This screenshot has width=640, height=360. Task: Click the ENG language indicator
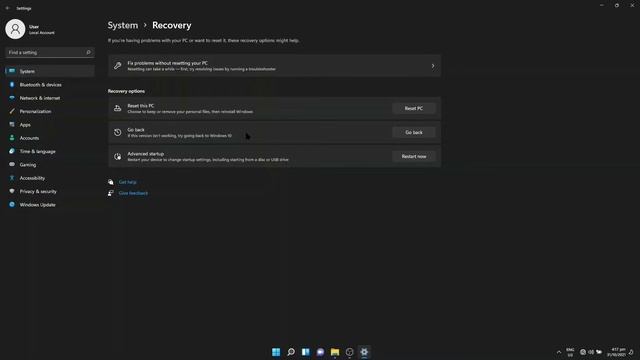pyautogui.click(x=570, y=352)
